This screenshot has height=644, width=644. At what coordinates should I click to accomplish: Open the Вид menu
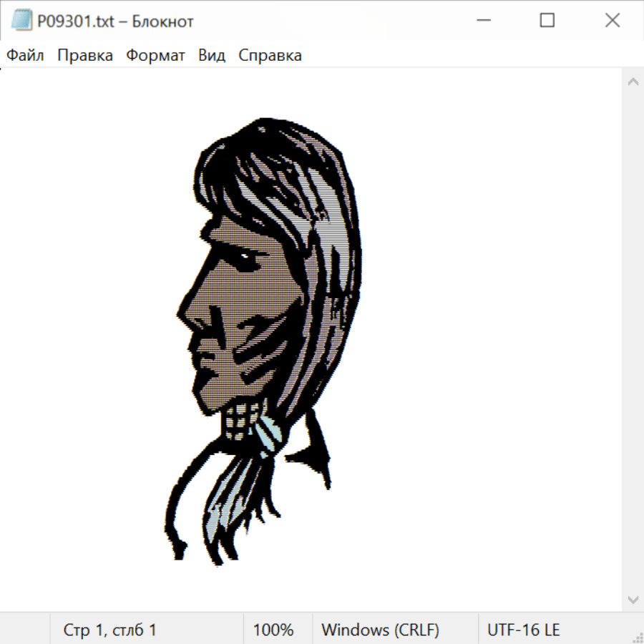pyautogui.click(x=212, y=56)
